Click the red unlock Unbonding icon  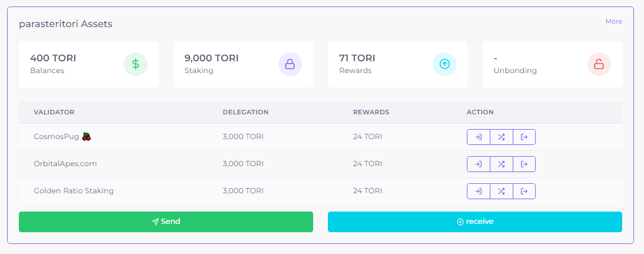(x=599, y=64)
